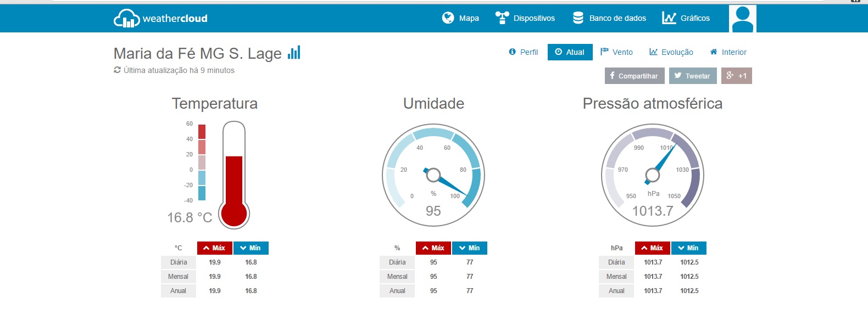Click the station title Maria da Fé MG S. Lage
The height and width of the screenshot is (320, 868).
click(x=198, y=53)
